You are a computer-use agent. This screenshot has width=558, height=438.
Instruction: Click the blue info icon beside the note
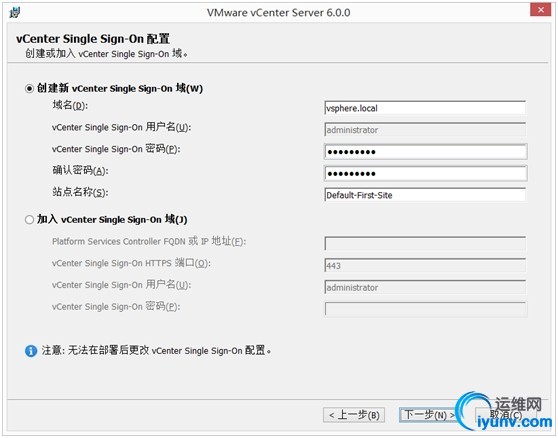point(31,351)
